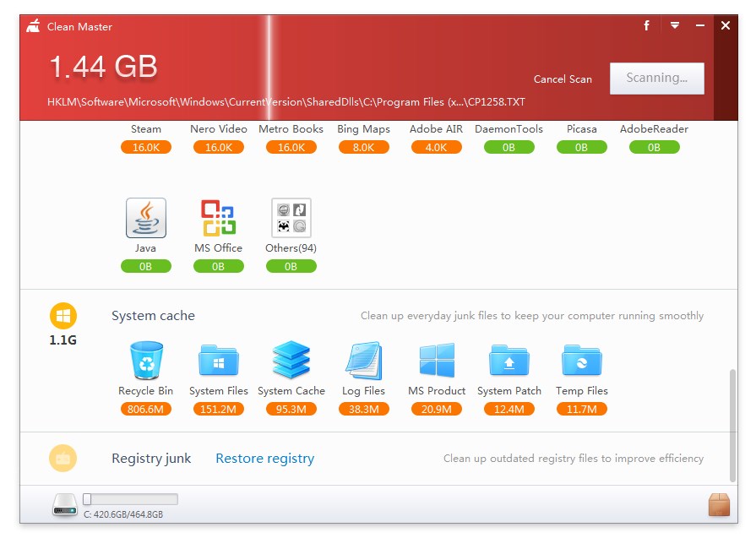Click the Registry junk heading
756x538 pixels.
pyautogui.click(x=151, y=458)
